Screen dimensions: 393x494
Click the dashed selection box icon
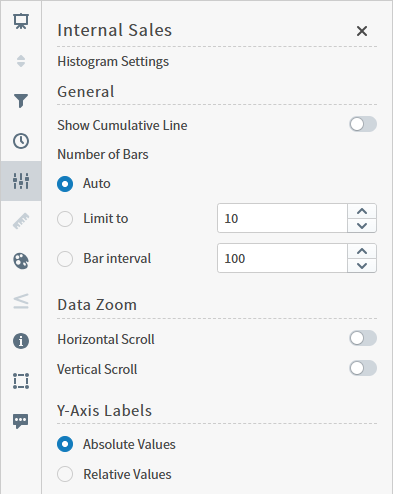pos(21,381)
